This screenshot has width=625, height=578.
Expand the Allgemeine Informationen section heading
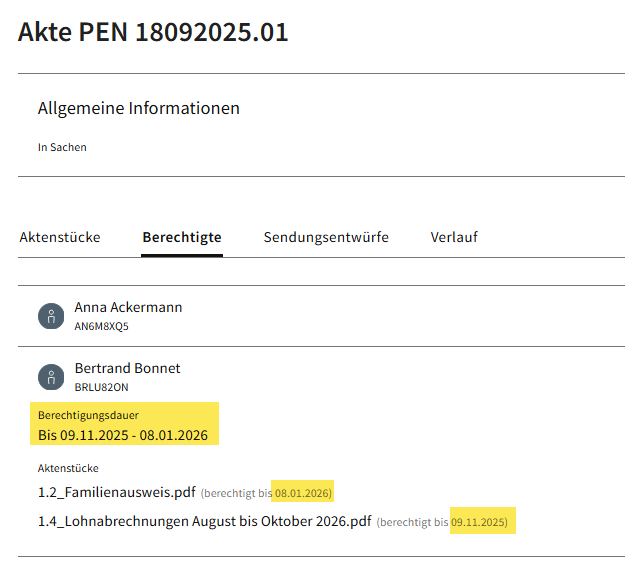[x=139, y=108]
